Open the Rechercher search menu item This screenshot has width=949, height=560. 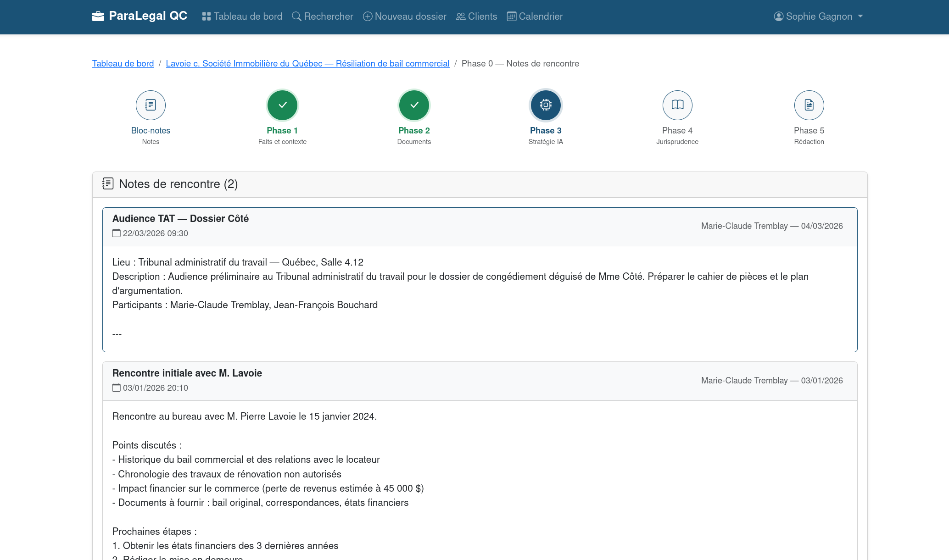tap(323, 17)
